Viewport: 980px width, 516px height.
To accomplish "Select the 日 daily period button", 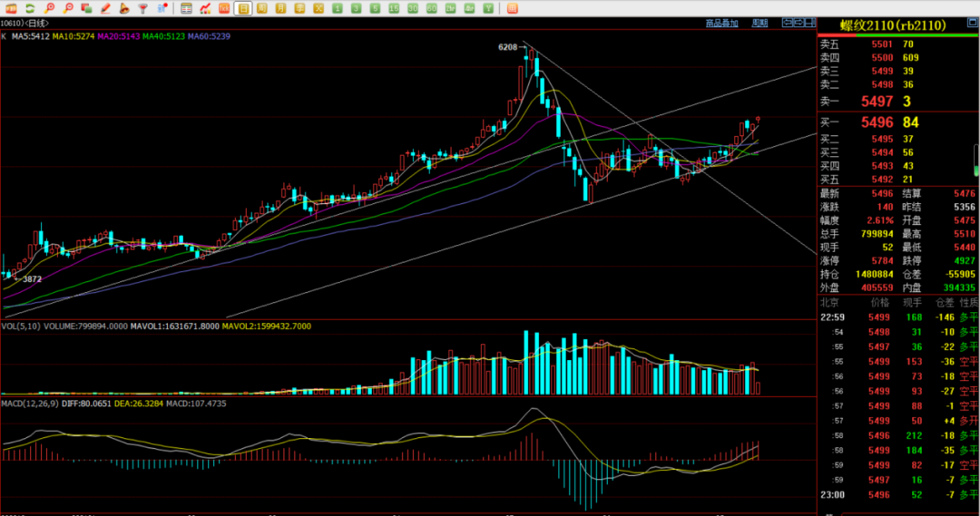I will (243, 8).
